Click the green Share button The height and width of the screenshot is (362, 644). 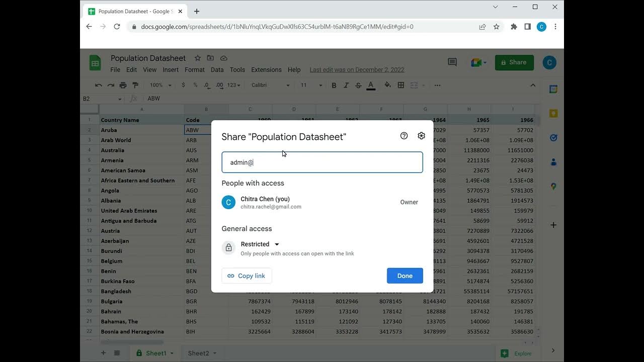pyautogui.click(x=514, y=62)
